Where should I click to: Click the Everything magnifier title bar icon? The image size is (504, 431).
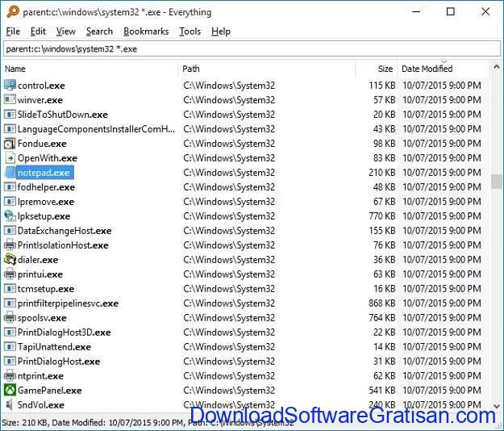[x=13, y=12]
